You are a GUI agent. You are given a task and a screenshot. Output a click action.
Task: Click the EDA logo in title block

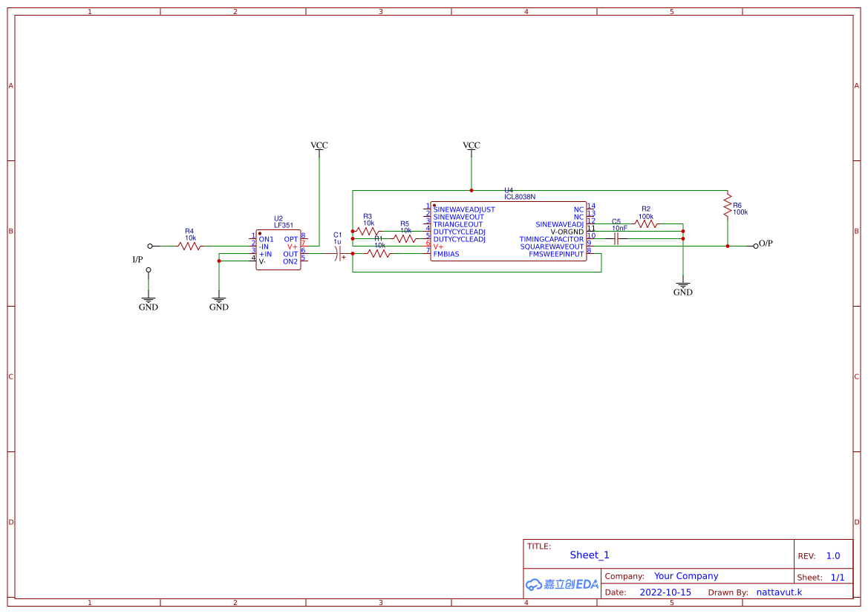click(x=562, y=584)
